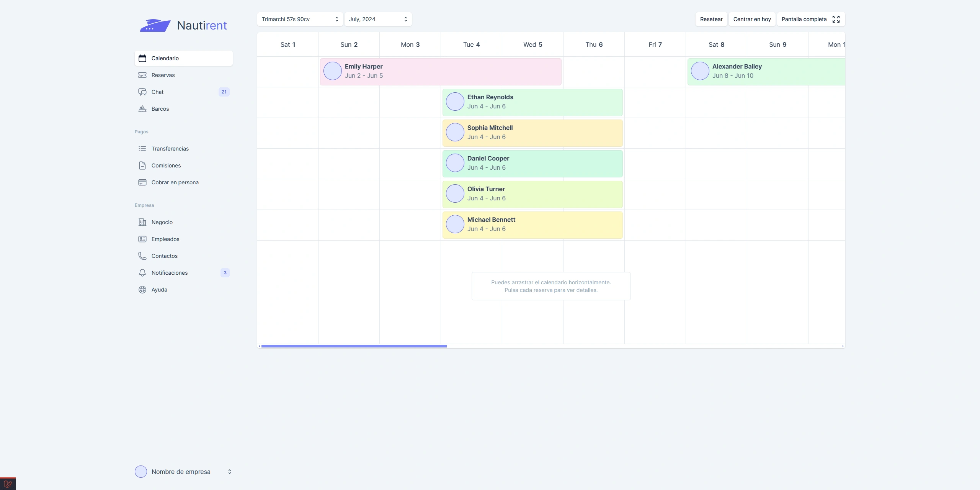Click the scrollbar left arrow

pyautogui.click(x=259, y=346)
